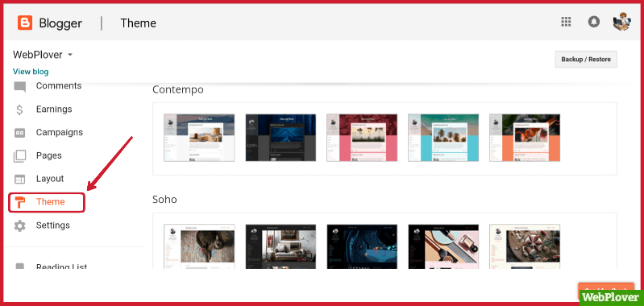This screenshot has height=306, width=644.
Task: Click the Reading List icon
Action: (19, 267)
